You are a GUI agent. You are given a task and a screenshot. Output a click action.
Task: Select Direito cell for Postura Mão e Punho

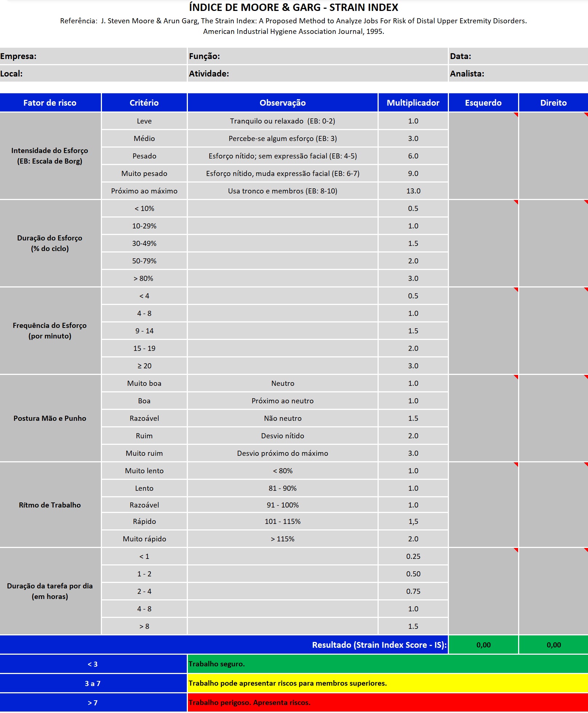553,418
